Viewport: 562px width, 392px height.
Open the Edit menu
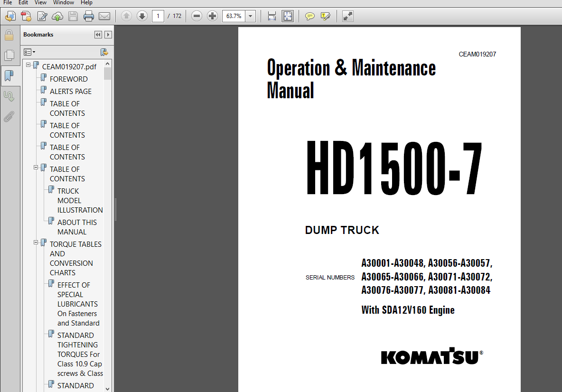23,2
